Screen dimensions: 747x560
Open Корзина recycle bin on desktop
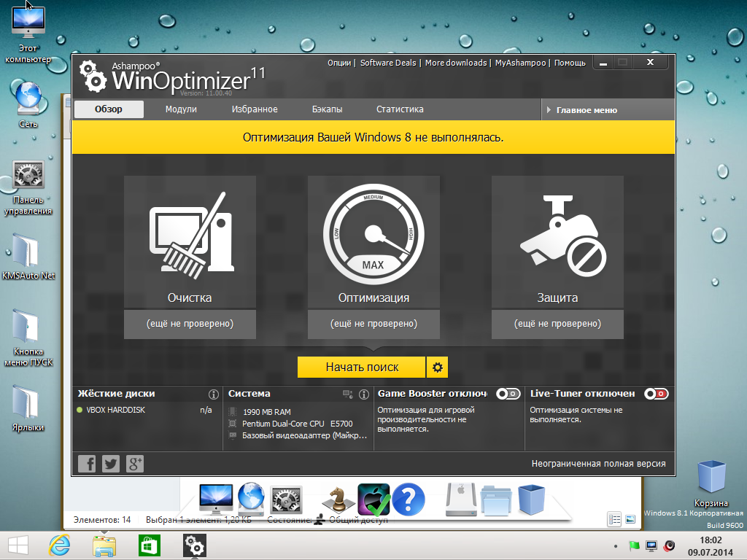(x=711, y=483)
